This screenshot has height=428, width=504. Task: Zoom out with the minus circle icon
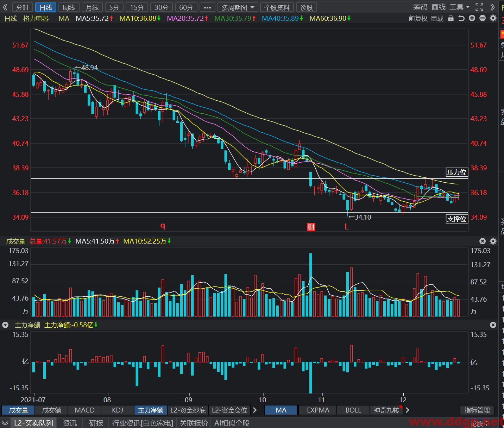click(x=483, y=18)
